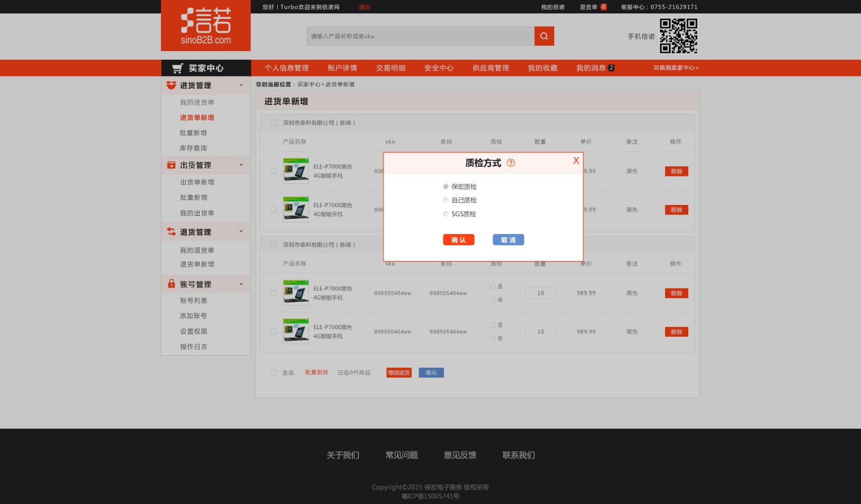Screen dimensions: 861x504
Task: Select the SGS质检 radio option
Action: coord(446,214)
